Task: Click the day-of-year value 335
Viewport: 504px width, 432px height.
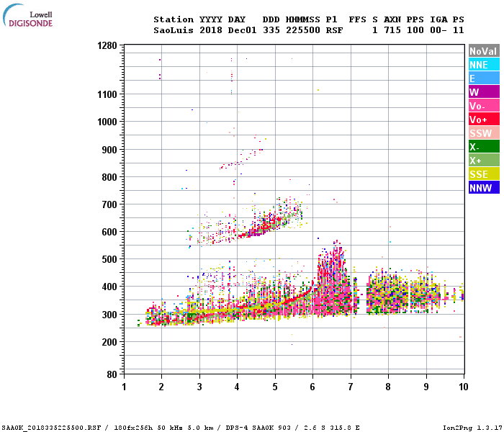Action: pyautogui.click(x=271, y=30)
